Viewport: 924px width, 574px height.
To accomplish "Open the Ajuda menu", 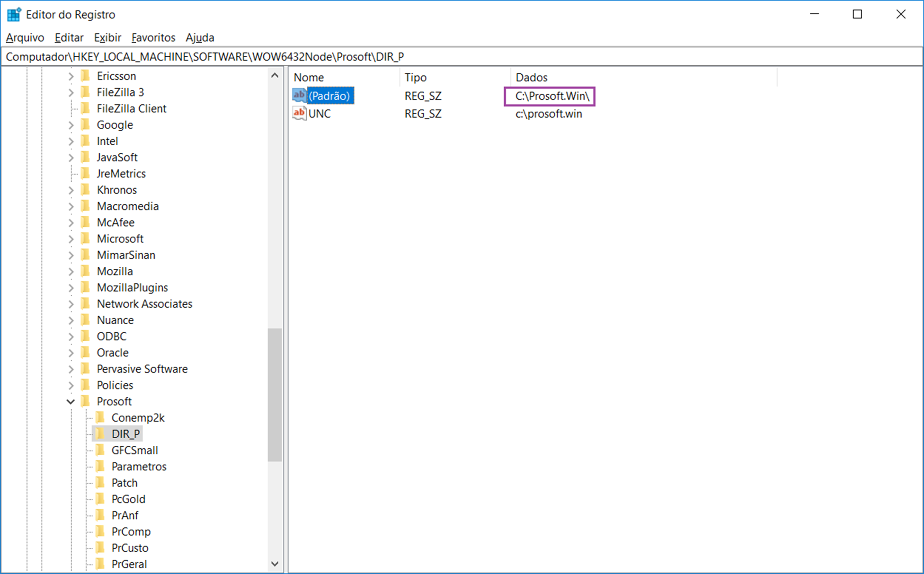I will pyautogui.click(x=200, y=37).
